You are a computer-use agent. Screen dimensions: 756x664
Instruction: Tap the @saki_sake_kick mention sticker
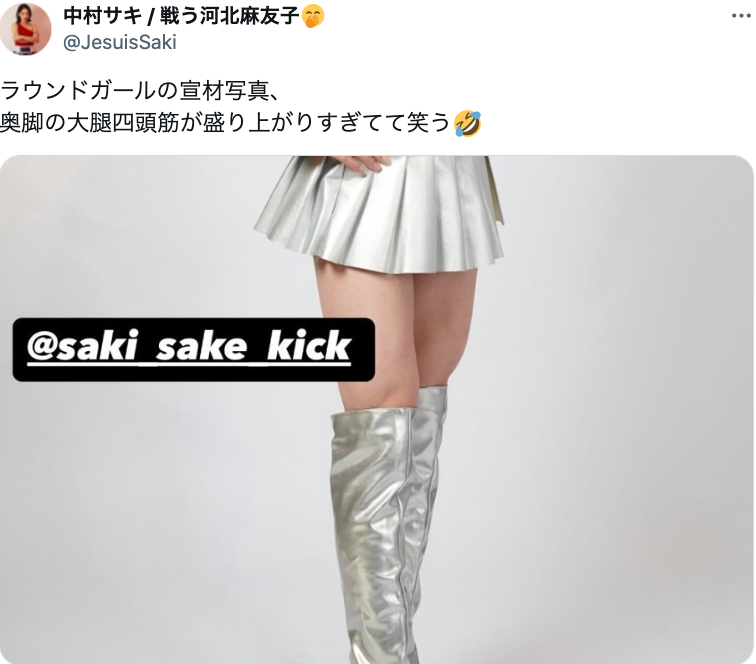click(x=193, y=350)
